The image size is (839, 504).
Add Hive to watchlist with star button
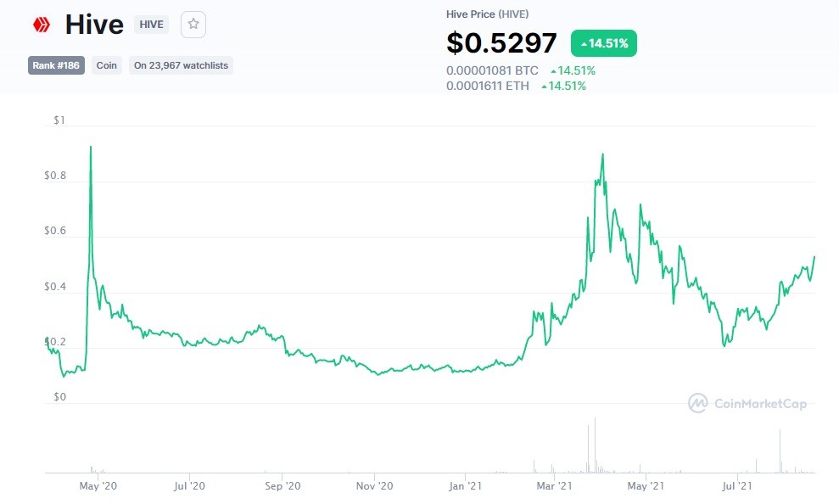tap(193, 24)
